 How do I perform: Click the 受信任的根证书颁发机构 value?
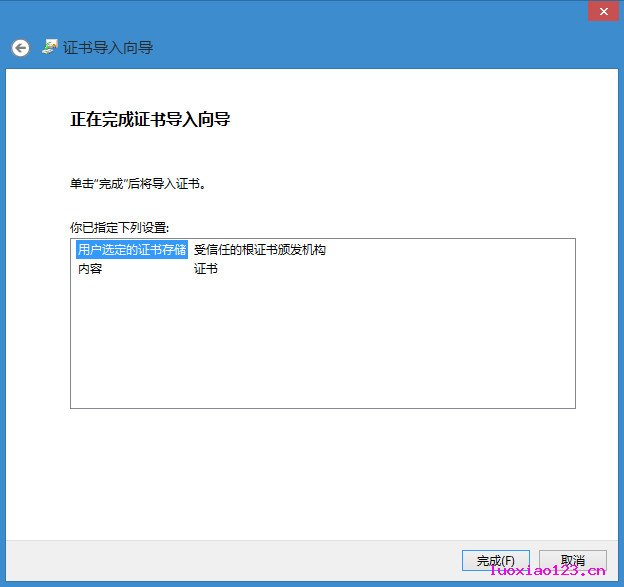pyautogui.click(x=259, y=250)
